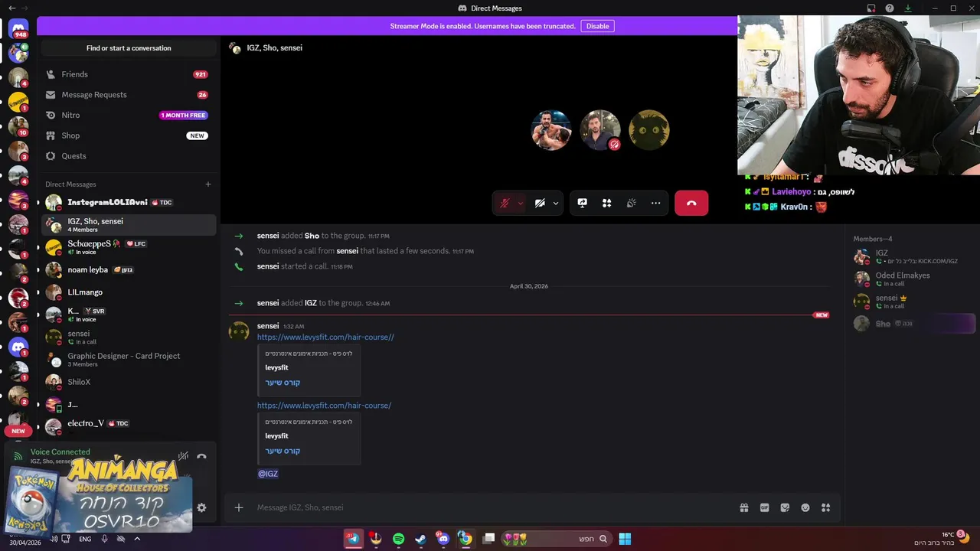
Task: Disable Streamer Mode from the banner
Action: (x=597, y=26)
